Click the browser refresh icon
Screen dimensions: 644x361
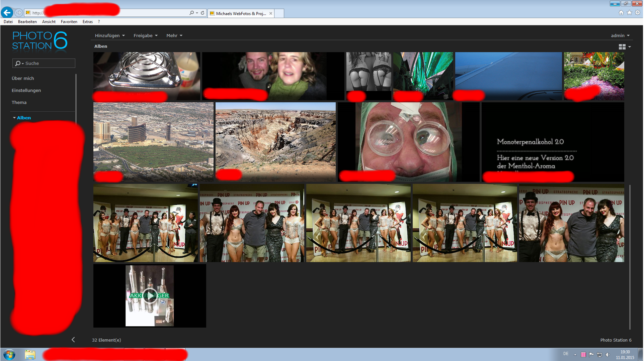[x=203, y=13]
